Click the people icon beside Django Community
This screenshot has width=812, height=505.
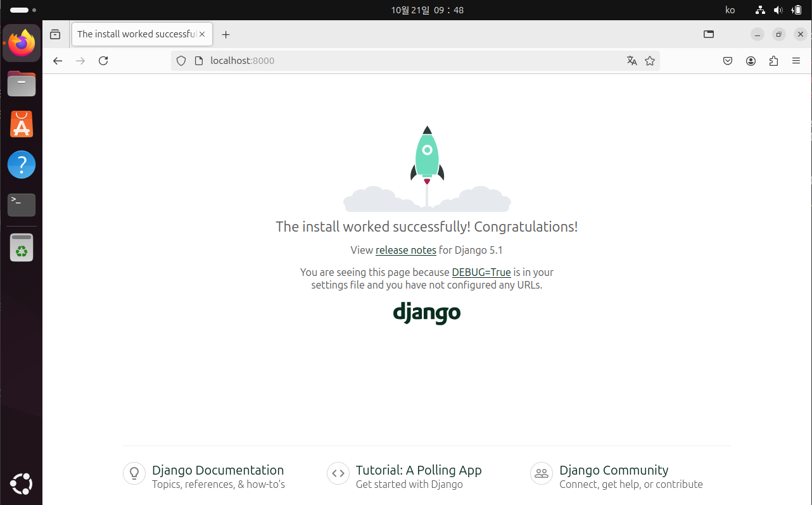[542, 473]
